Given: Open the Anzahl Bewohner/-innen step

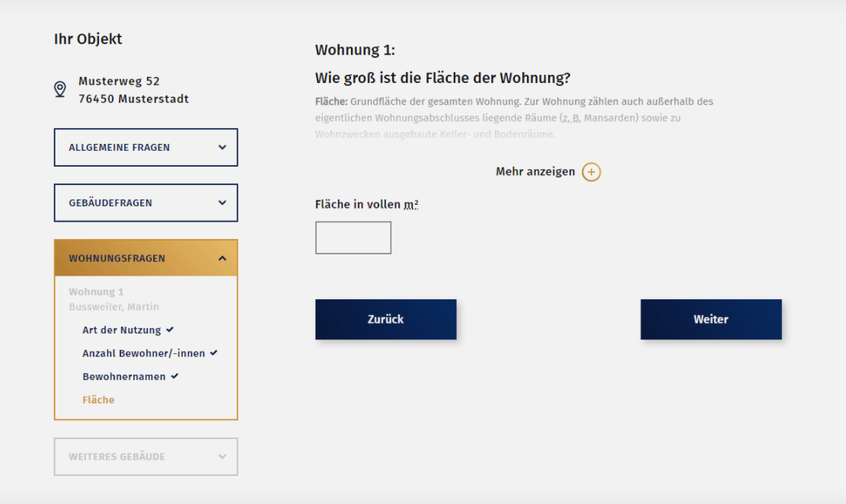Looking at the screenshot, I should point(143,353).
